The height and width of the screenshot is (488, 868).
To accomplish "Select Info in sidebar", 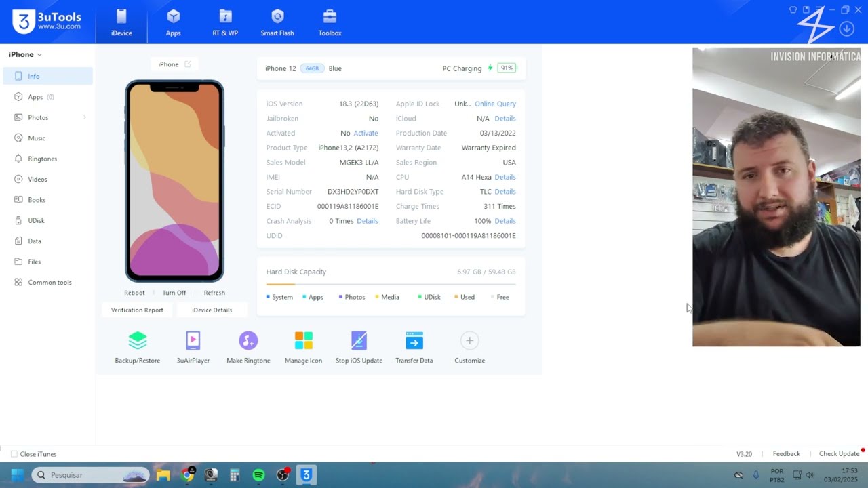I will tap(47, 76).
